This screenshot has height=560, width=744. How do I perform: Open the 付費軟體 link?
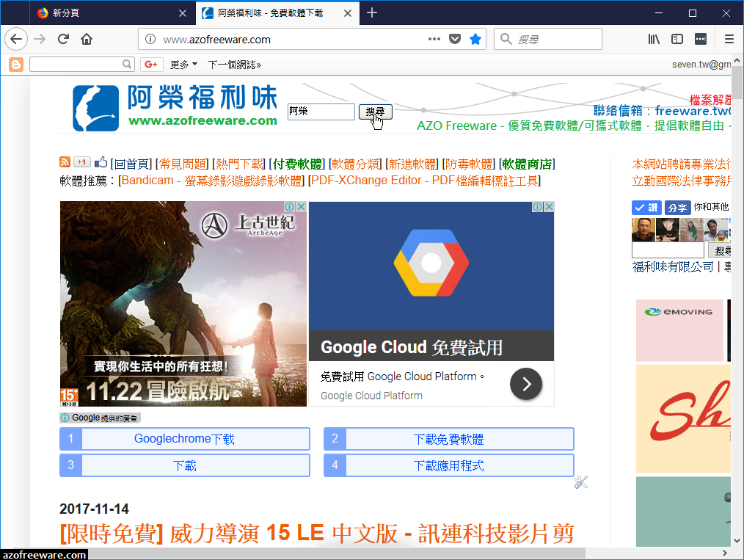tap(297, 164)
